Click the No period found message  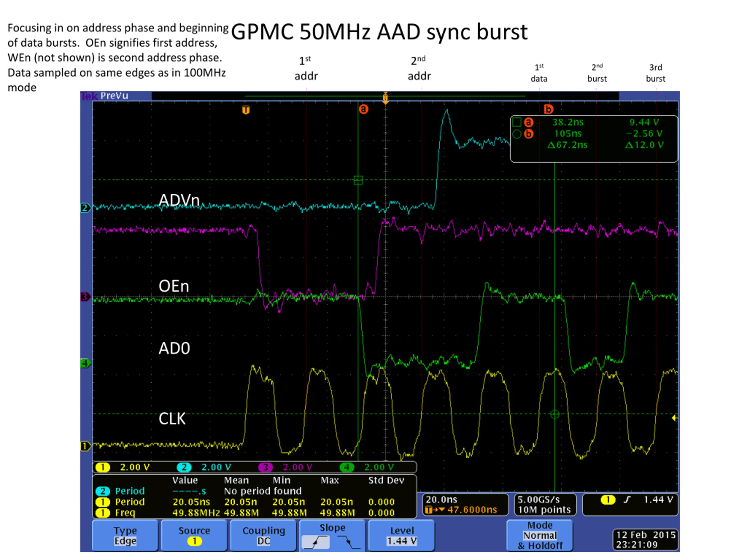tap(263, 491)
